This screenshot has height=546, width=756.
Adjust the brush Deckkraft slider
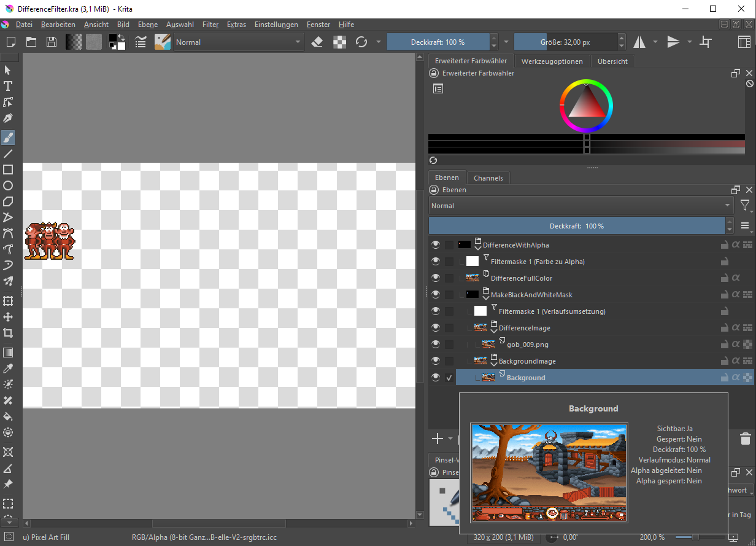coord(438,42)
